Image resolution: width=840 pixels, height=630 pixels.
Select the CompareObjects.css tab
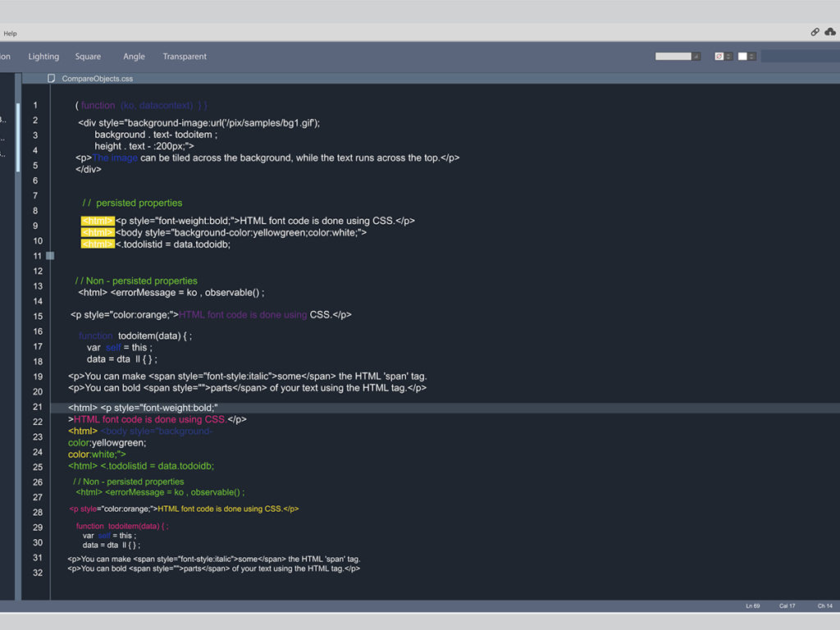coord(97,79)
